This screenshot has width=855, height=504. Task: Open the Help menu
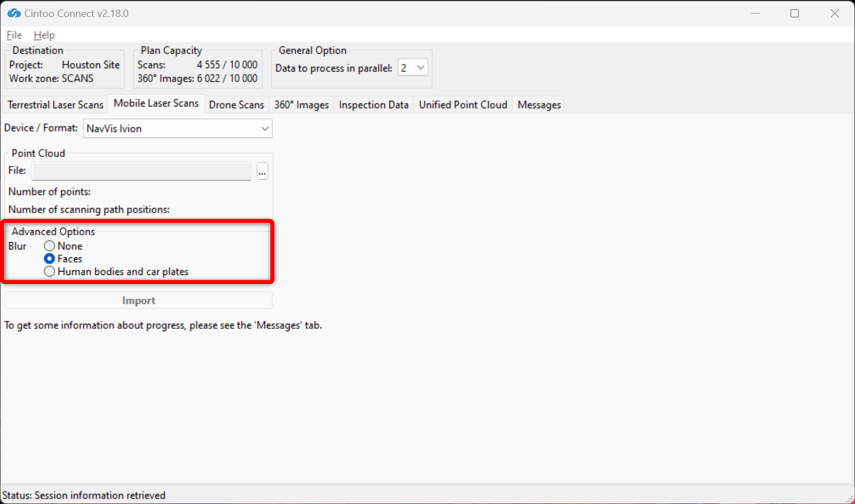(x=44, y=35)
